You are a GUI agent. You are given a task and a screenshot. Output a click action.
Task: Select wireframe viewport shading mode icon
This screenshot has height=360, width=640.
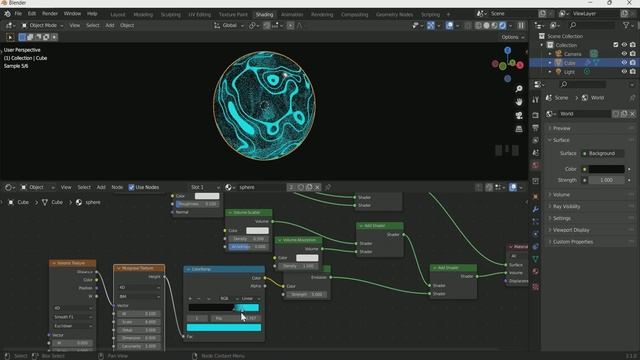coord(478,25)
